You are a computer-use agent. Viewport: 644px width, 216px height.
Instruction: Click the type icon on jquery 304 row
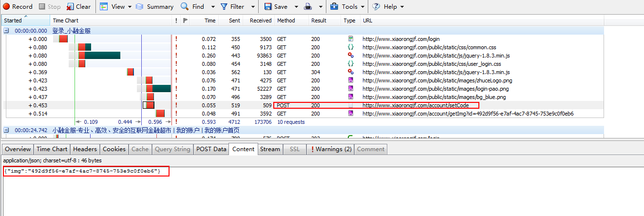point(350,72)
